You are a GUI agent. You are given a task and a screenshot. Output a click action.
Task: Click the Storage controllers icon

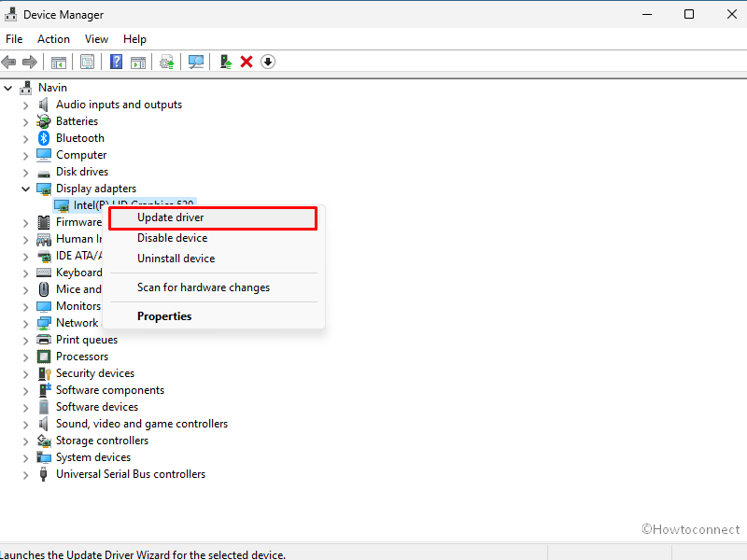pos(44,441)
